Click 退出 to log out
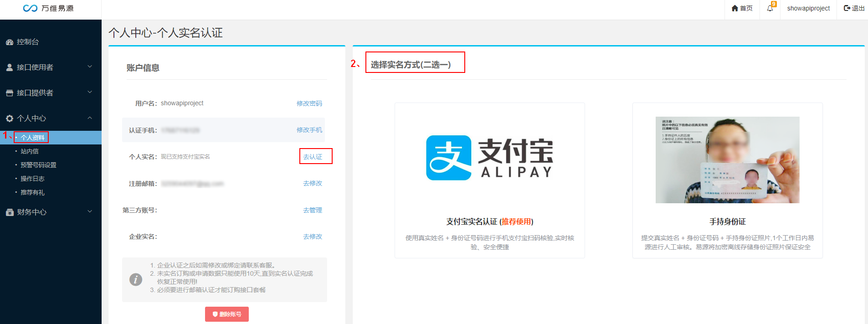 tap(858, 8)
